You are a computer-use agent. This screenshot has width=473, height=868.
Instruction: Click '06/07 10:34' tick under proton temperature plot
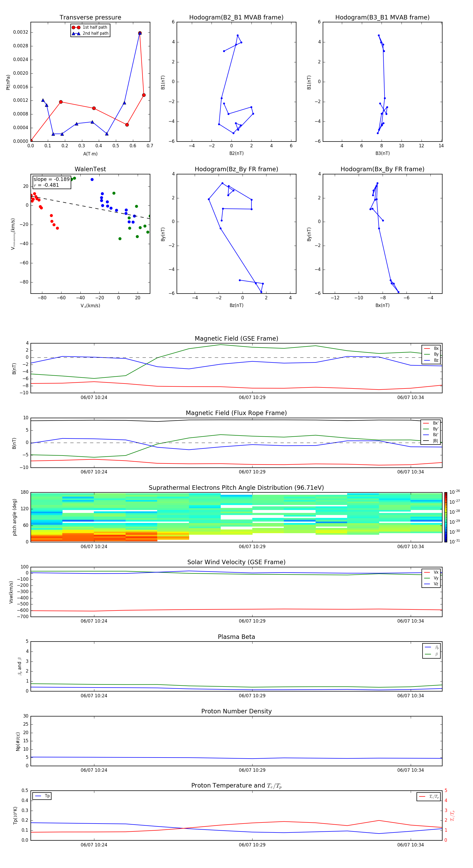pyautogui.click(x=410, y=845)
